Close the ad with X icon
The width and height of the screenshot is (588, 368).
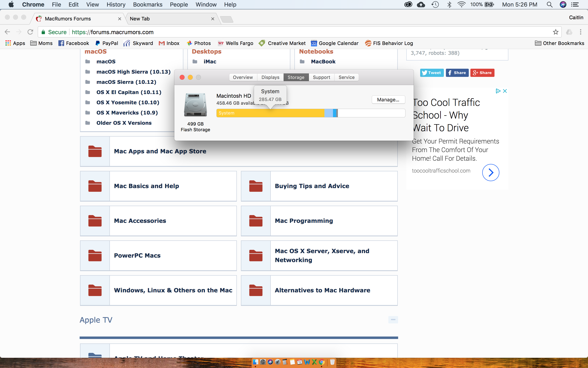click(505, 91)
